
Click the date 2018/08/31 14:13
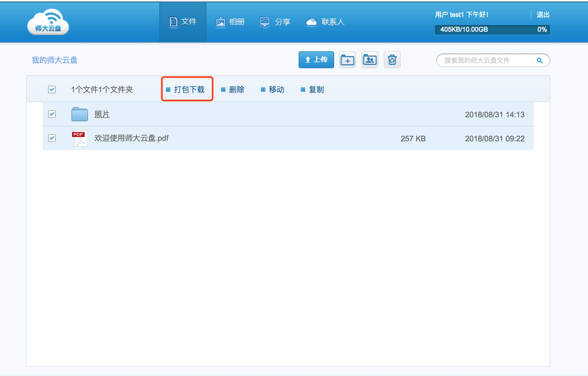pyautogui.click(x=495, y=115)
